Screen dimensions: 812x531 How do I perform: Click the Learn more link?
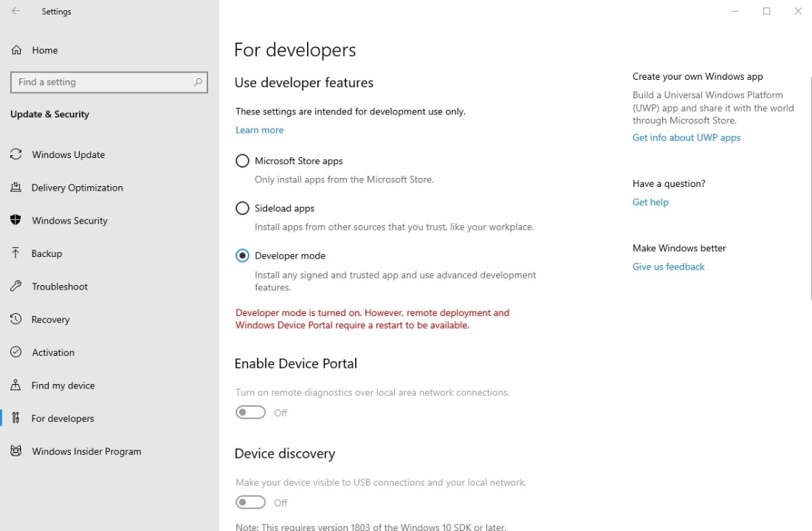click(259, 130)
